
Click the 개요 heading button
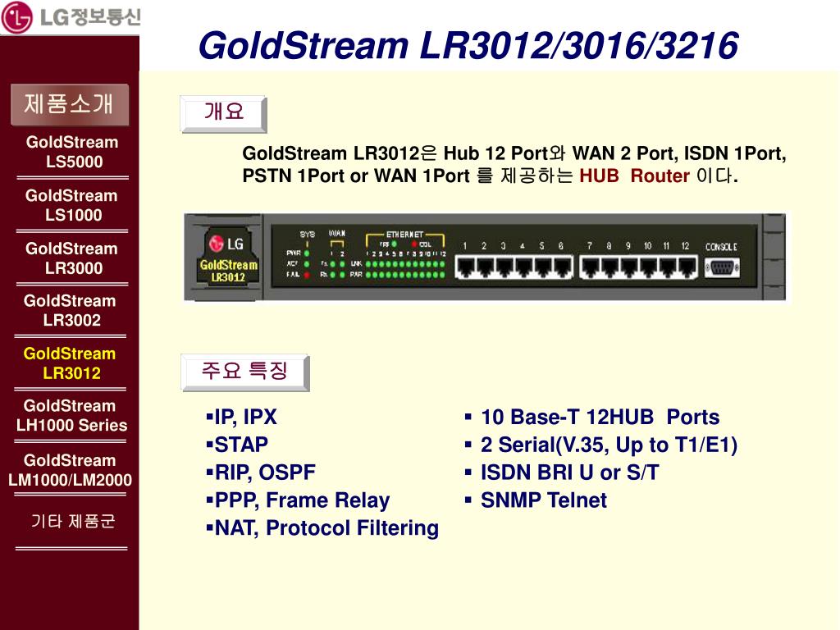pyautogui.click(x=223, y=113)
